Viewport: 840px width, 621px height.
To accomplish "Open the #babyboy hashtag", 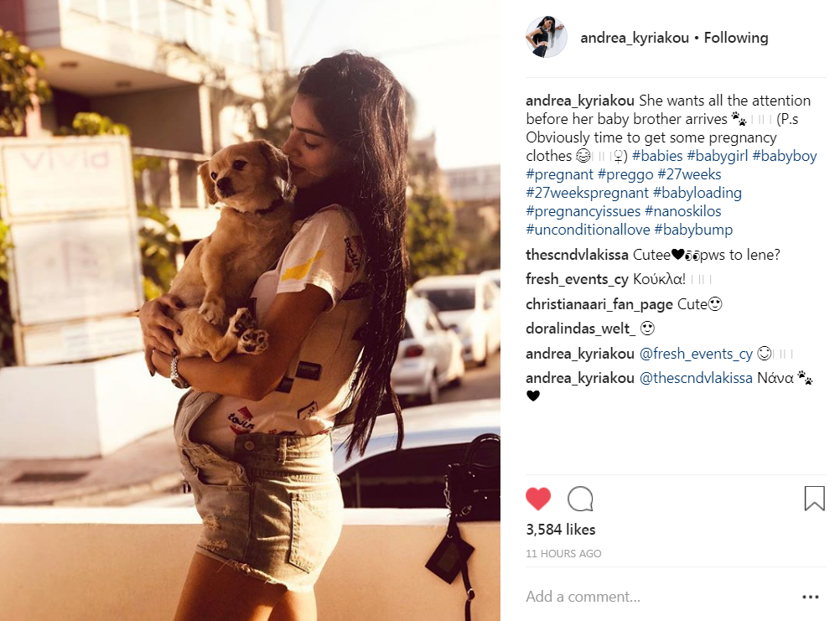I will coord(785,156).
